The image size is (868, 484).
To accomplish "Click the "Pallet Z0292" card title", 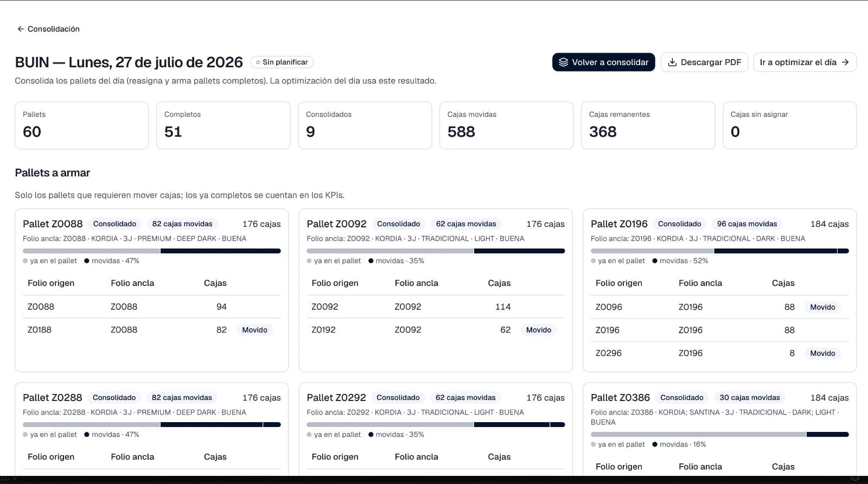I will (336, 398).
